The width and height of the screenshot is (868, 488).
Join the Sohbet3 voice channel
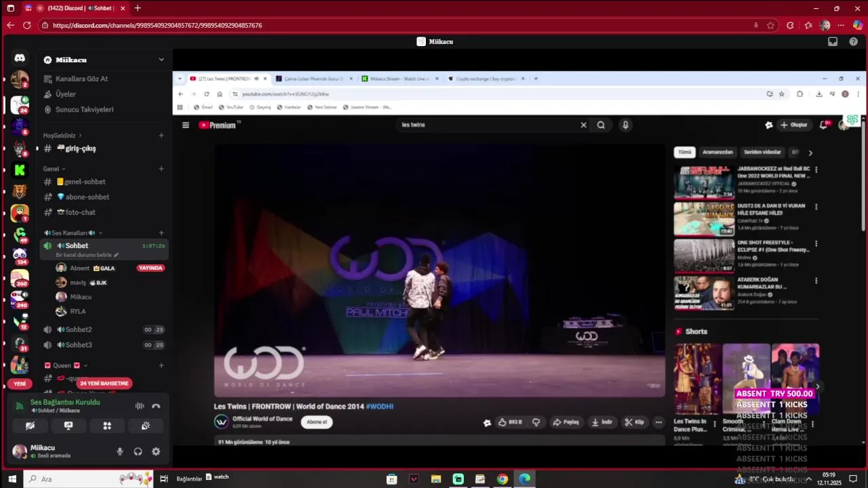click(x=103, y=345)
